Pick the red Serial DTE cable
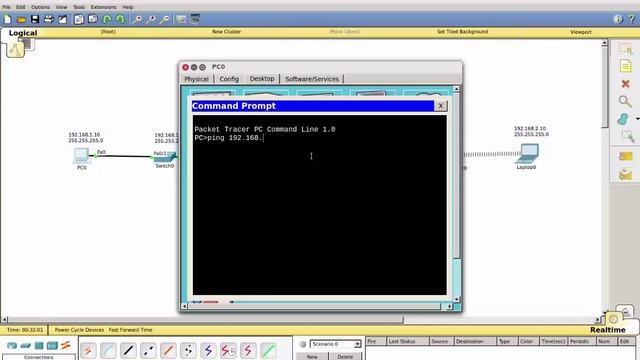640x360 pixels. click(248, 351)
